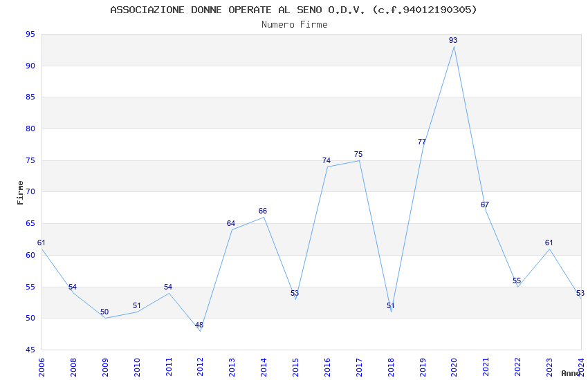
Task: Click the x-axis year 2012
Action: tap(200, 367)
